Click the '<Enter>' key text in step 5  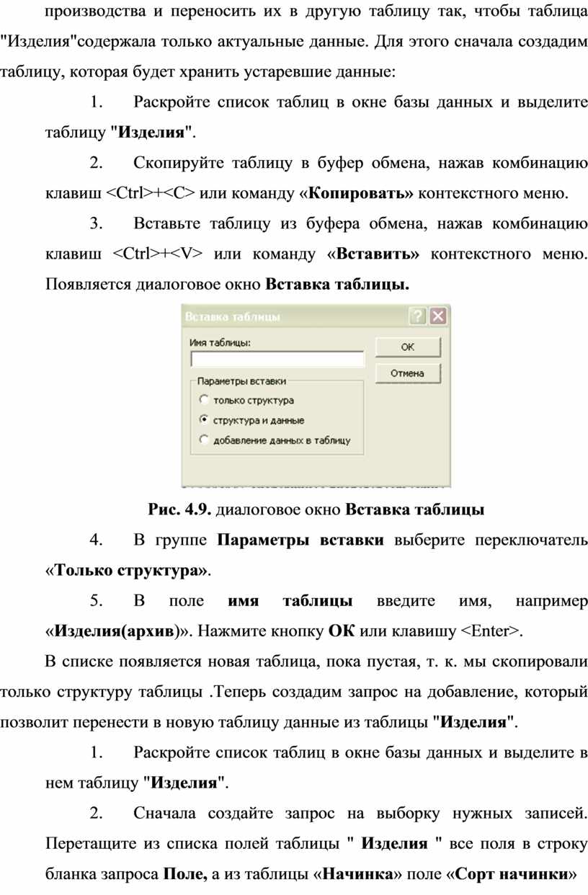pos(490,631)
